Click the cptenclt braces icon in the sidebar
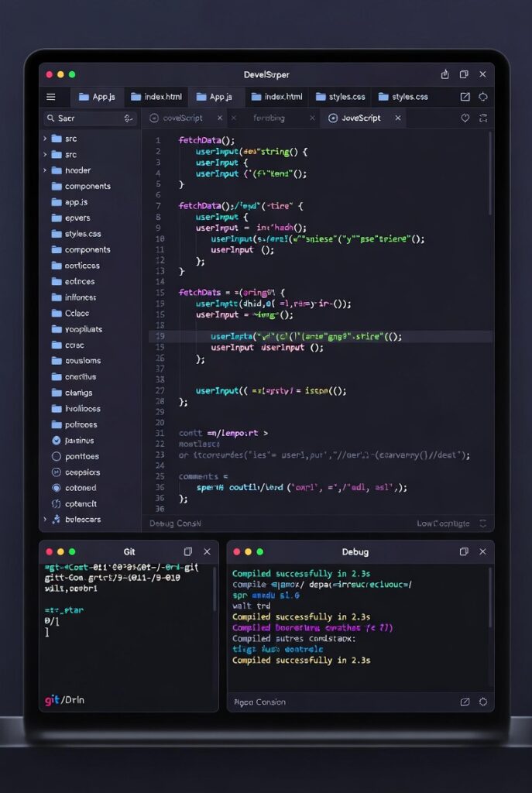Image resolution: width=532 pixels, height=793 pixels. [x=56, y=503]
